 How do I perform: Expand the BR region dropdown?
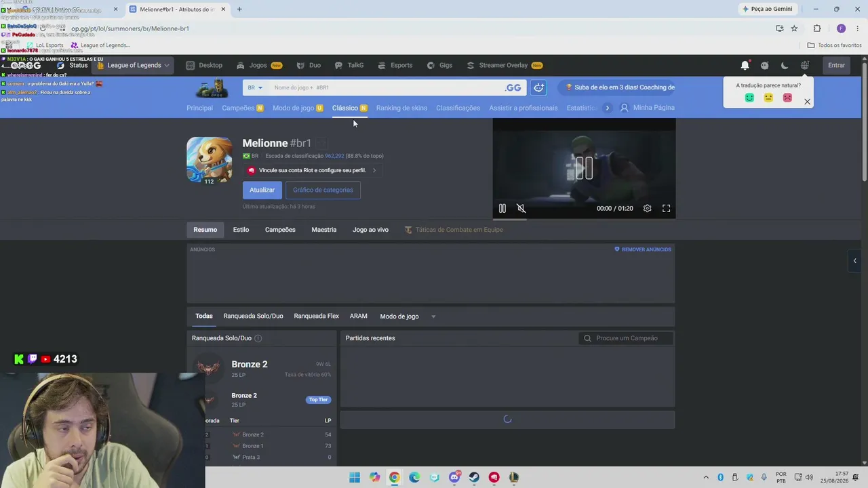point(255,87)
